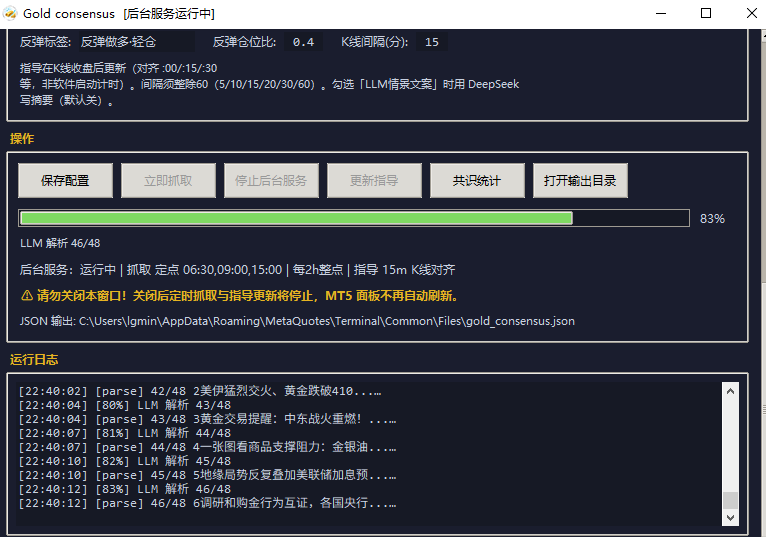Click log line '[parse] 46/48 6调研和购金行为互证'

point(207,503)
